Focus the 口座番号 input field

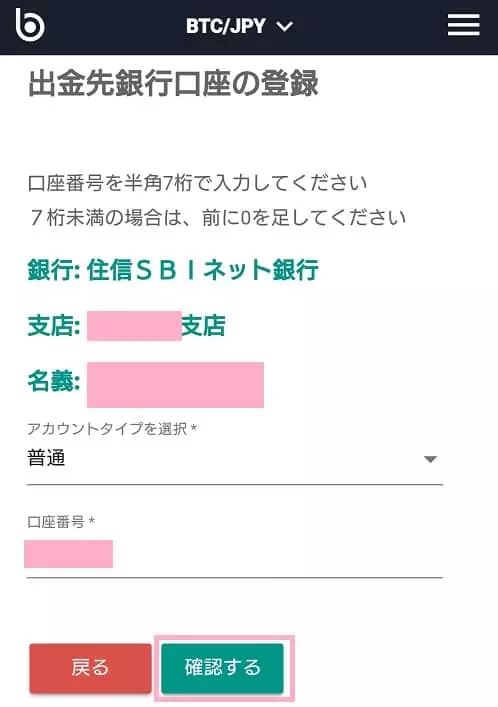click(x=235, y=555)
